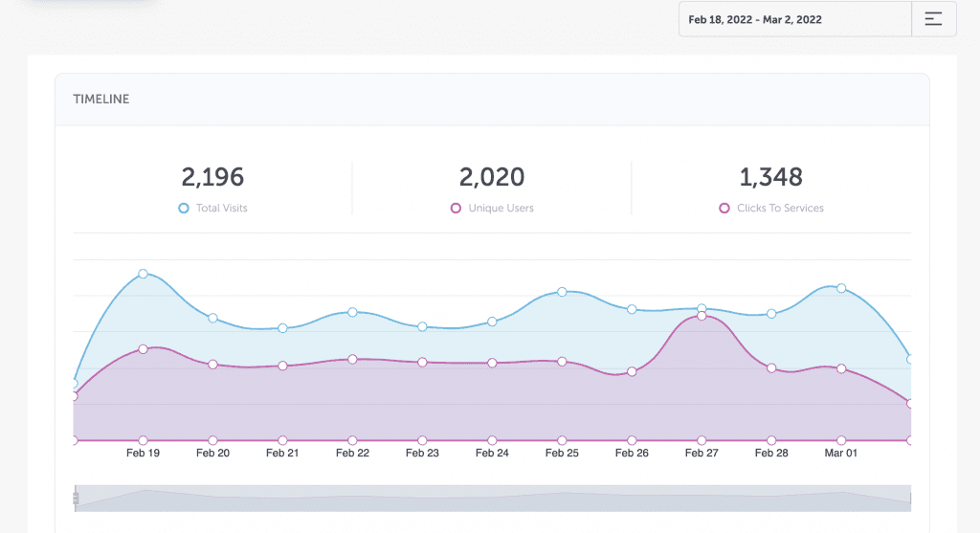Click the Feb 22 Unique Users data point
980x533 pixels.
[x=352, y=359]
